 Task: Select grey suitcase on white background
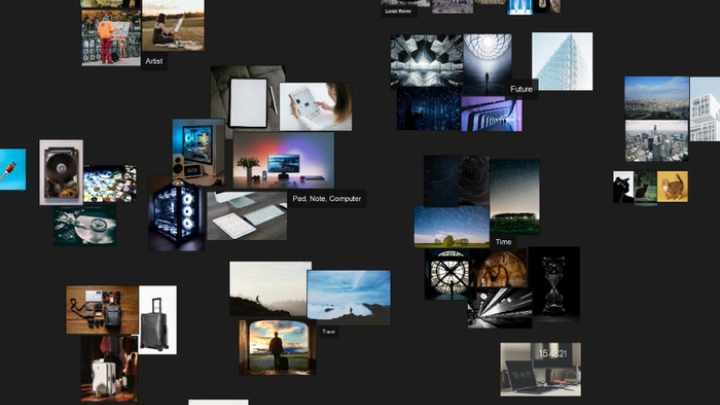coord(158,320)
